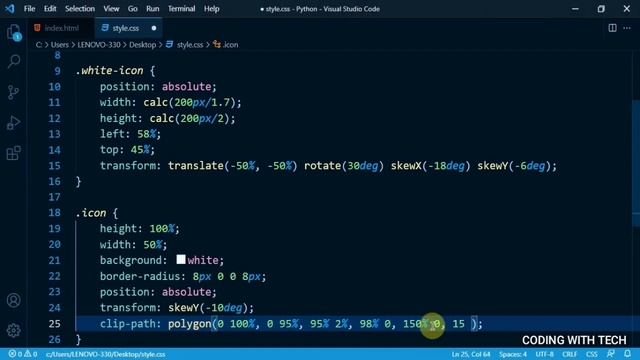Click the height: 100% declaration on line 19
The height and width of the screenshot is (360, 640).
click(x=140, y=229)
